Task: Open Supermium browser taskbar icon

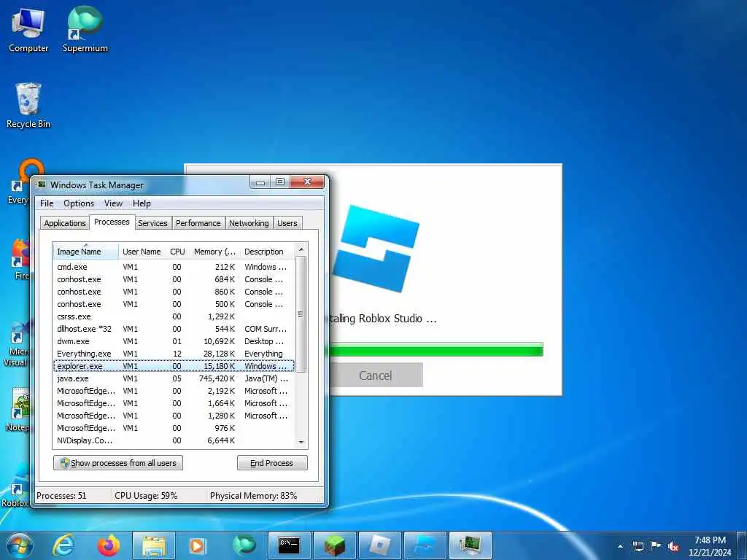Action: point(244,545)
